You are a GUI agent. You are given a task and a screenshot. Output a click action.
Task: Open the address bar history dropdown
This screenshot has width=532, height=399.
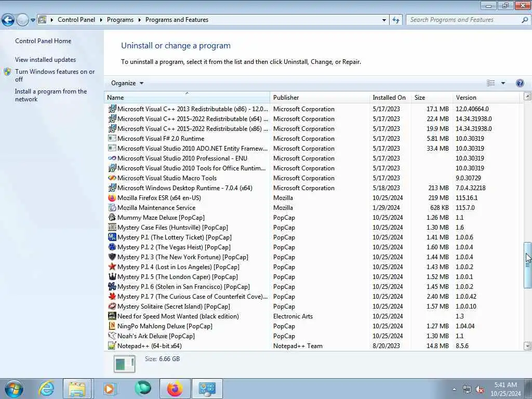384,20
